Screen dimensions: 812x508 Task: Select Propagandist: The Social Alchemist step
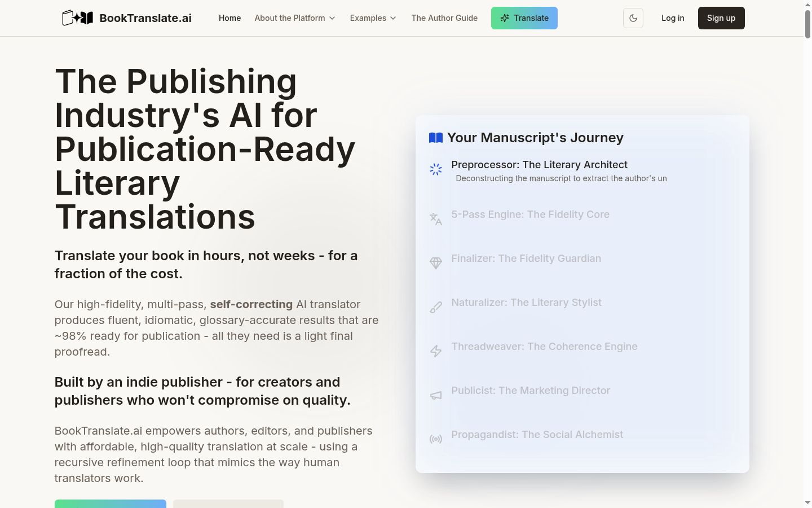click(537, 435)
